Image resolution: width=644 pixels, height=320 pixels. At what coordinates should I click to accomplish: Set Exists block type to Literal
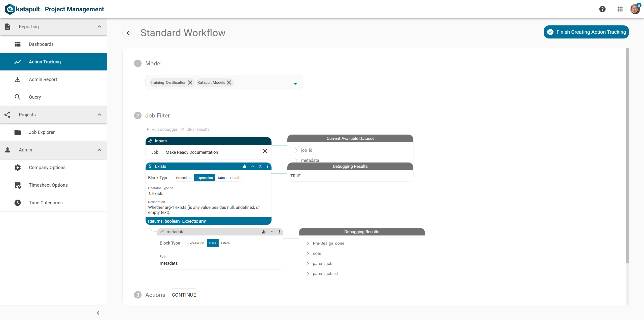pyautogui.click(x=234, y=178)
